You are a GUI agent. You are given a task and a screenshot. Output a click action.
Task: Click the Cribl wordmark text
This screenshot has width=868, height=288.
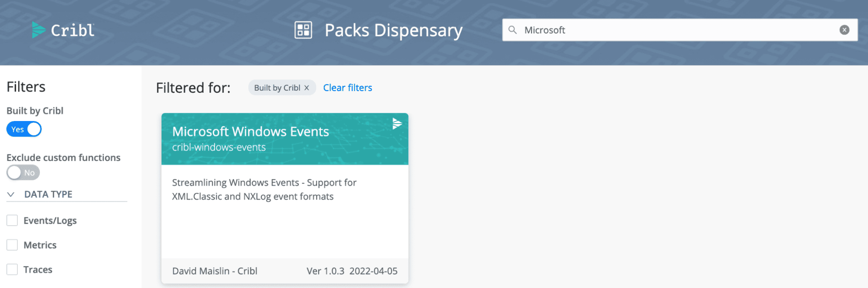(x=73, y=30)
